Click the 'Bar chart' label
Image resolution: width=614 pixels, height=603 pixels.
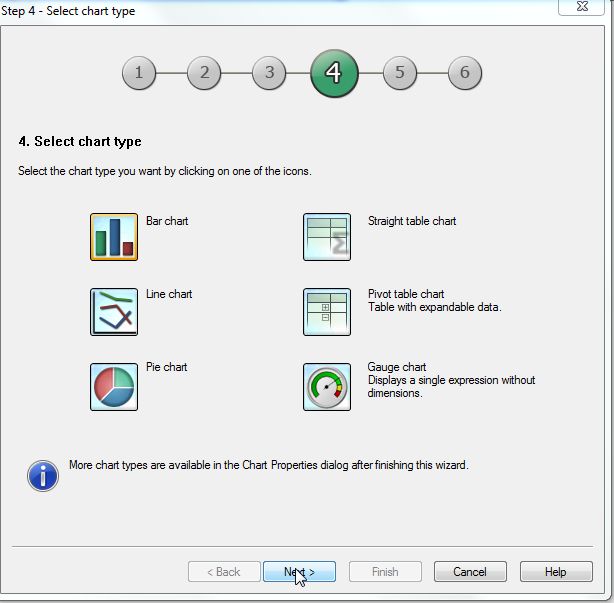pos(167,221)
